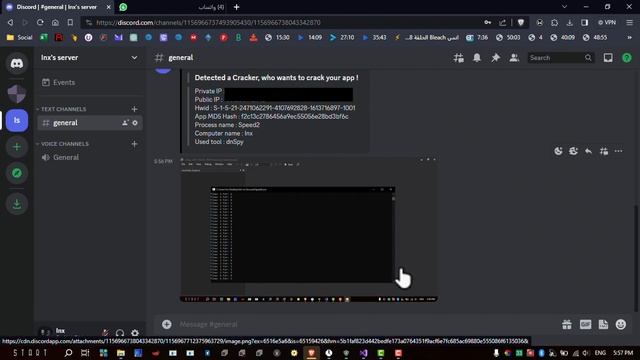The width and height of the screenshot is (640, 360).
Task: Toggle the member list icon
Action: pyautogui.click(x=514, y=58)
